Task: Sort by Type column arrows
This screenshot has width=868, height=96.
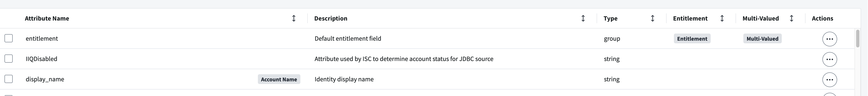Action: pyautogui.click(x=652, y=19)
